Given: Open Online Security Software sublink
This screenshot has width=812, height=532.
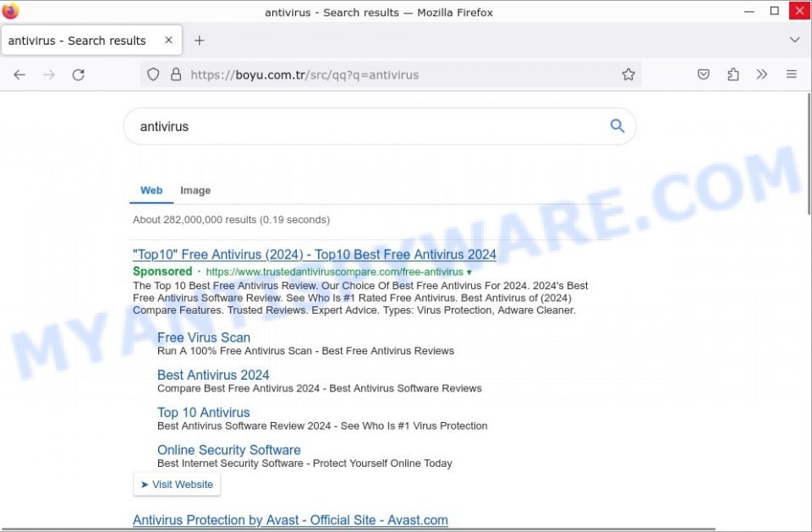Looking at the screenshot, I should tap(229, 450).
